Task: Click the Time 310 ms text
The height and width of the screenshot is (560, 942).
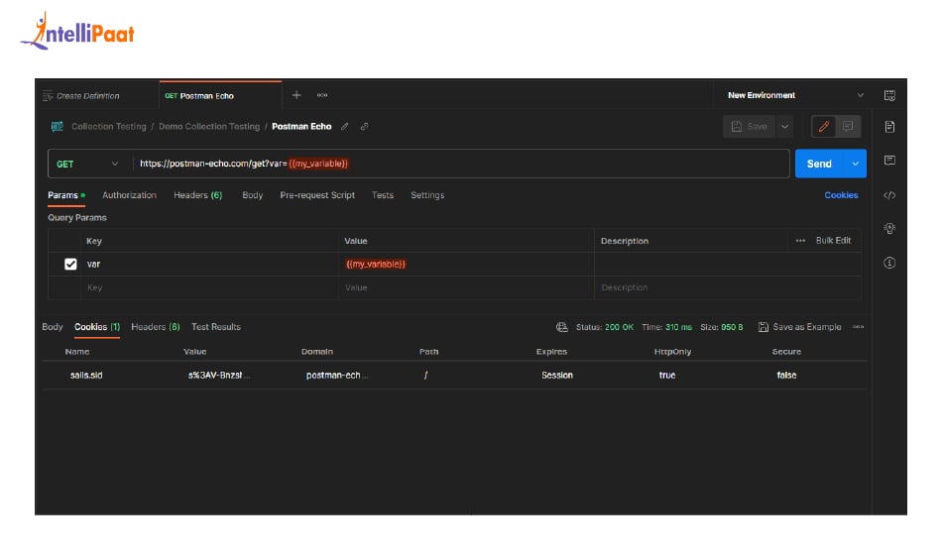Action: tap(667, 327)
